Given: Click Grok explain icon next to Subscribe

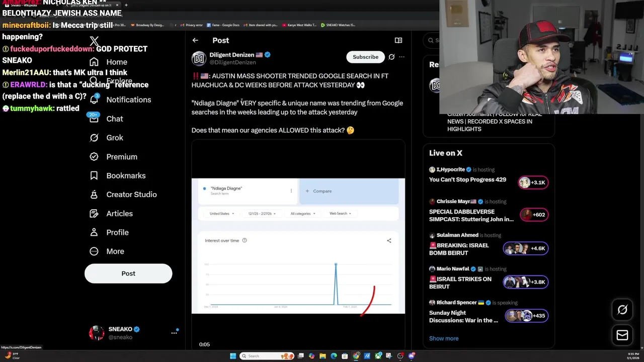Looking at the screenshot, I should [391, 57].
